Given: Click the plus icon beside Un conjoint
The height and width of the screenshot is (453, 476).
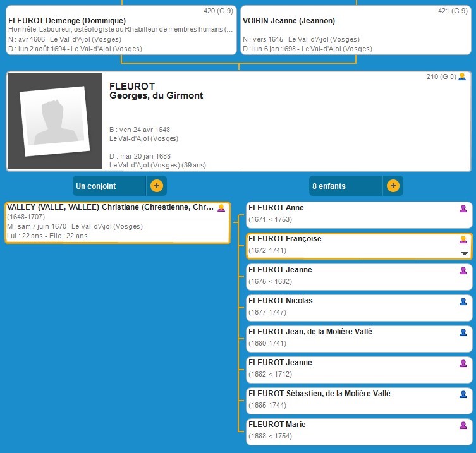Looking at the screenshot, I should click(x=157, y=186).
